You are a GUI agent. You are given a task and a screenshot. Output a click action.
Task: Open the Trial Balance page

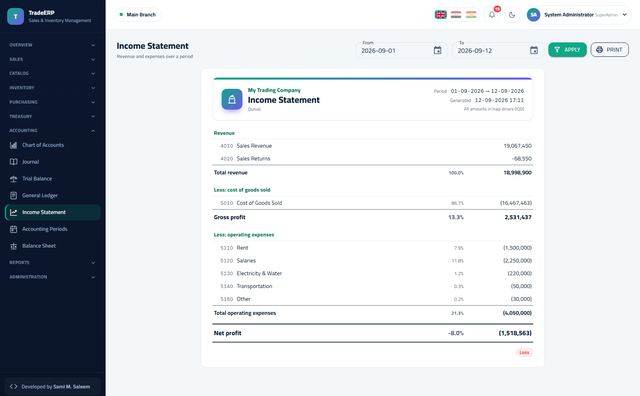tap(52, 178)
